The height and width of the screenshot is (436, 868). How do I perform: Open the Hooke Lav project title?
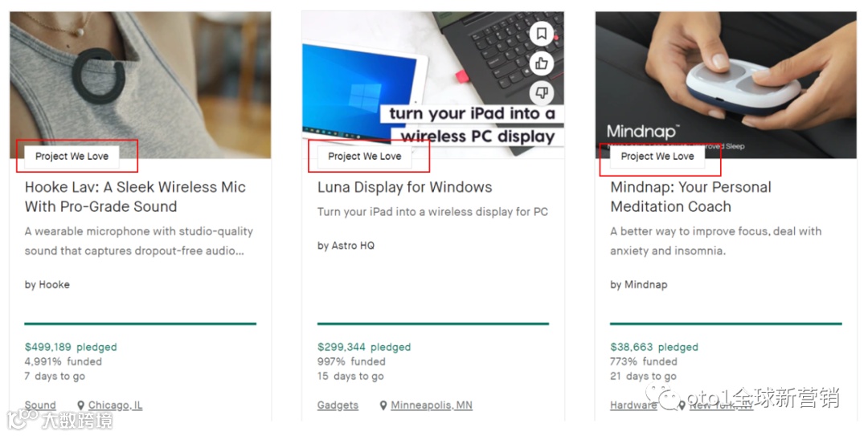pos(135,197)
